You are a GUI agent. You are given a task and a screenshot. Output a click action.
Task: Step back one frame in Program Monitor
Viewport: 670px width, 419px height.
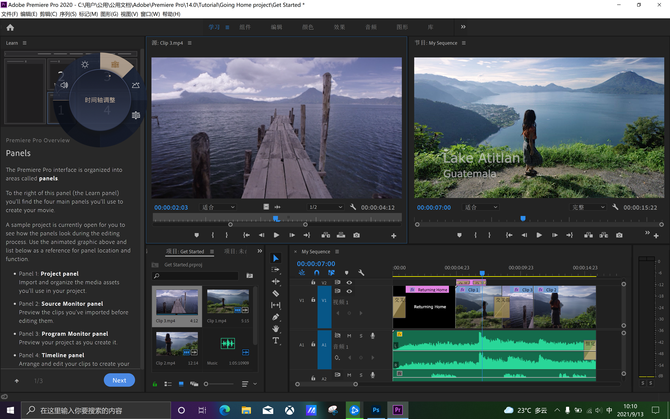click(524, 235)
